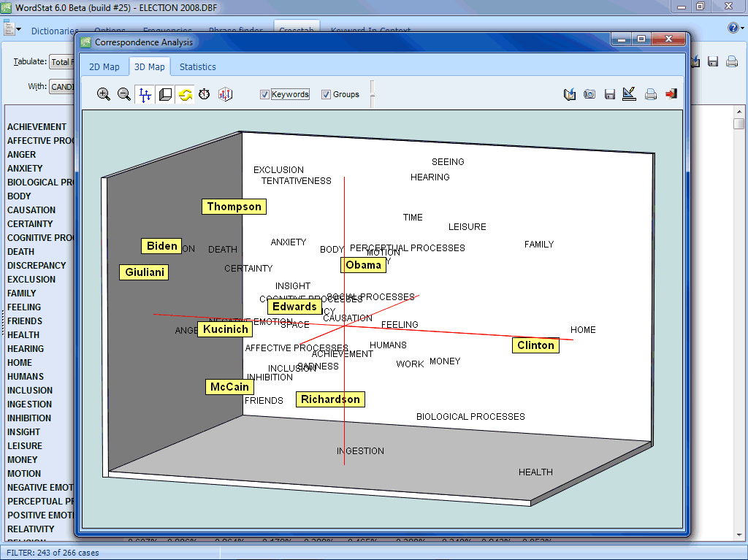Select ANGER in the main window list
This screenshot has height=560, width=748.
point(21,155)
